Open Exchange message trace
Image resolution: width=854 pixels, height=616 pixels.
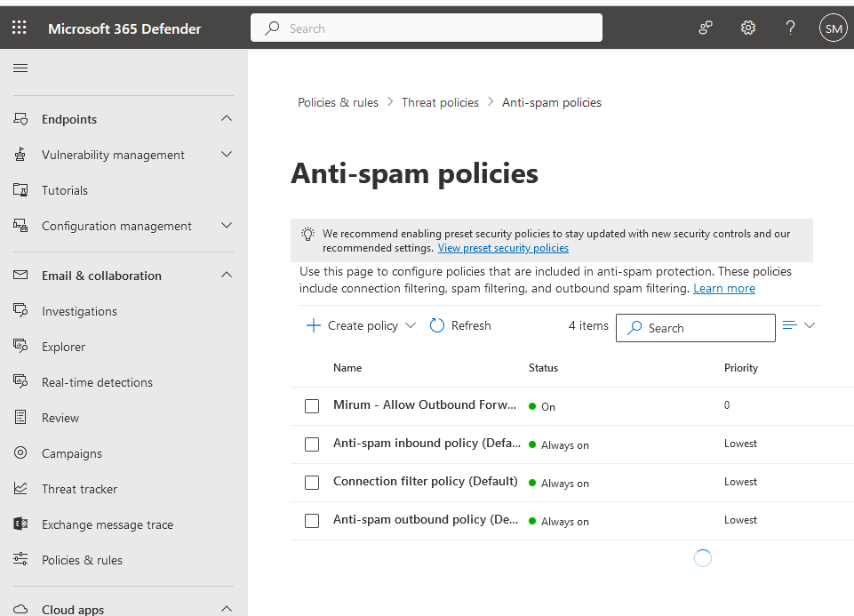(108, 524)
